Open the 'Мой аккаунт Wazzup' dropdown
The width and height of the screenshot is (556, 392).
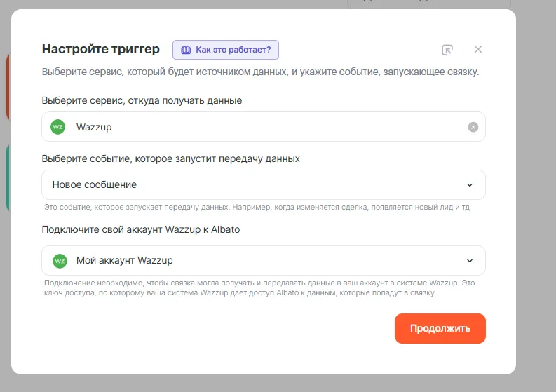(263, 261)
